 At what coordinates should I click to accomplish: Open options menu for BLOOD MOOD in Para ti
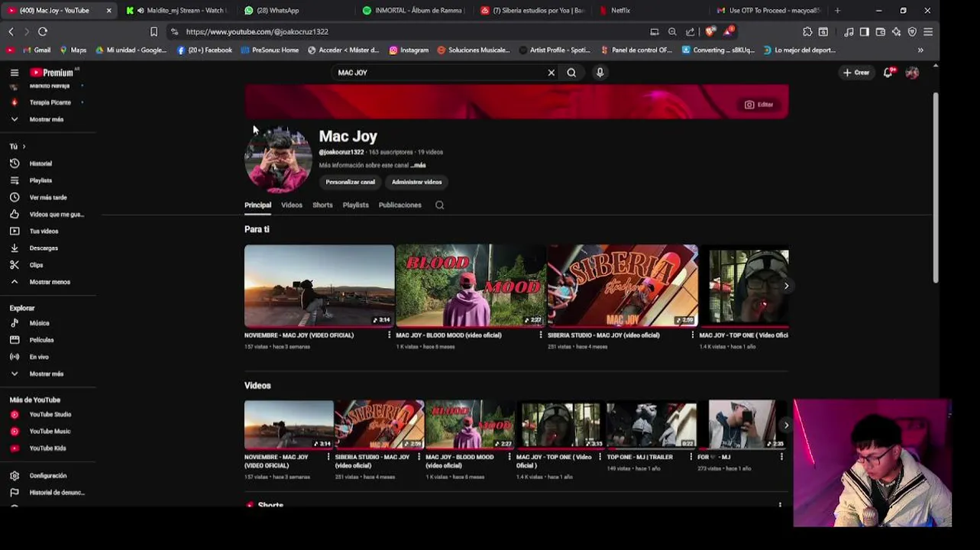click(541, 335)
